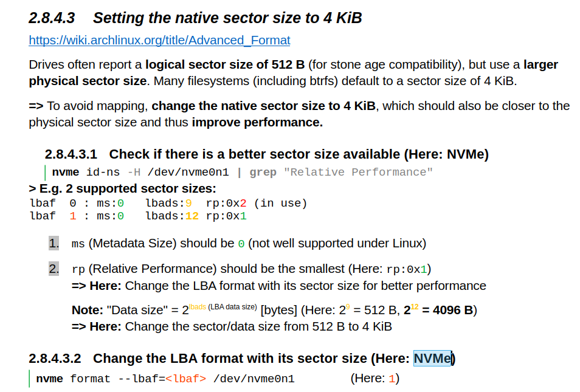Click the nme id-ns command line
The width and height of the screenshot is (580, 392).
(x=243, y=173)
